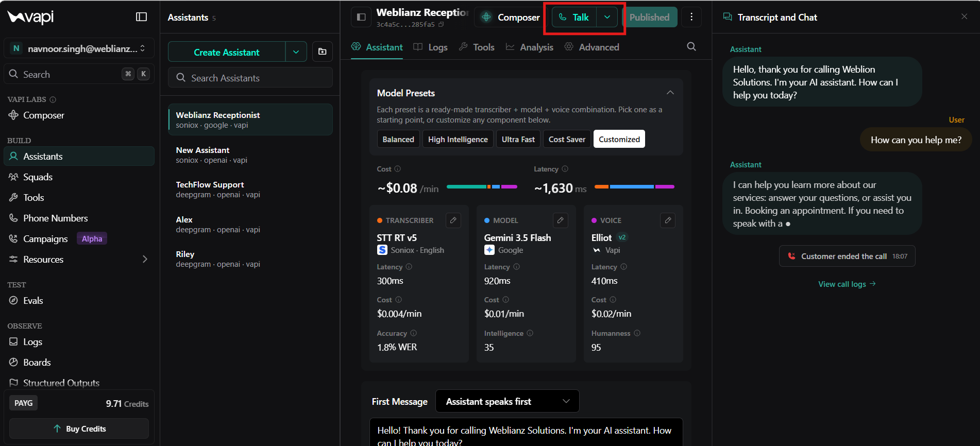Copy the assistant ID 3c4a5c...285fa5
This screenshot has width=980, height=446.
pos(441,24)
